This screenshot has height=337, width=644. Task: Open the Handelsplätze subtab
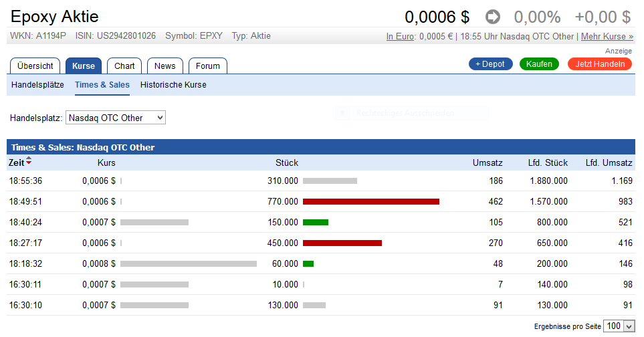click(37, 85)
